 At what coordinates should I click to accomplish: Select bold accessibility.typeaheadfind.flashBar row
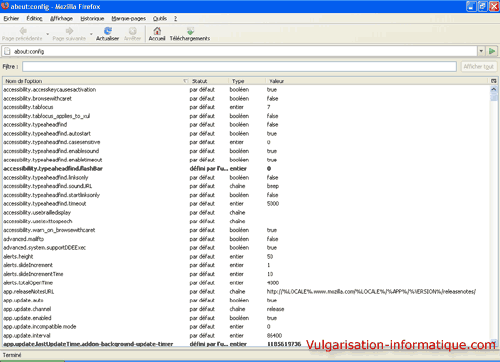coord(246,168)
